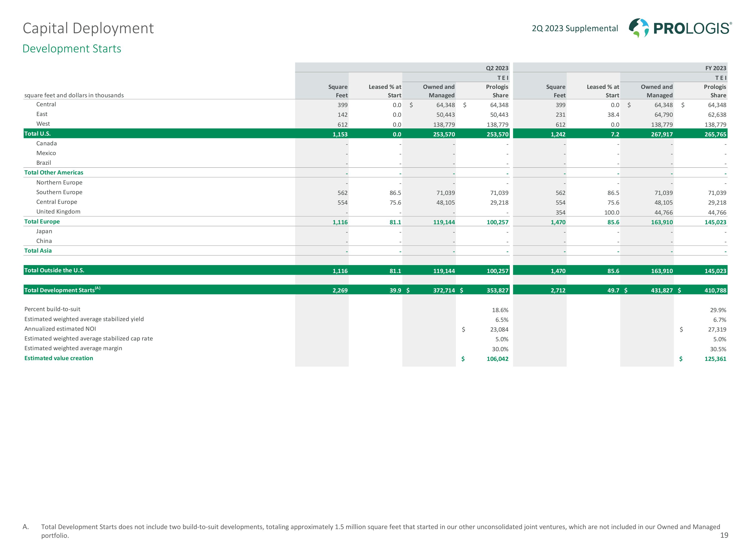The image size is (747, 560).
Task: Click Total Outside the U.S. row label
Action: click(54, 270)
